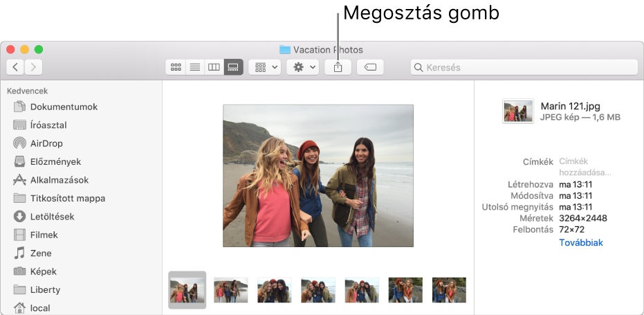Click the Share button in toolbar
The image size is (644, 315).
[338, 67]
